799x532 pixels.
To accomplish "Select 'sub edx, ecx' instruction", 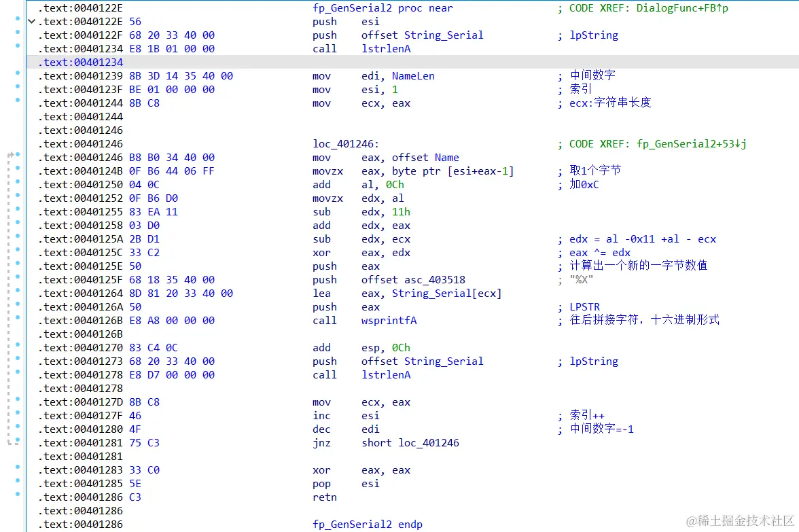I will [x=361, y=239].
